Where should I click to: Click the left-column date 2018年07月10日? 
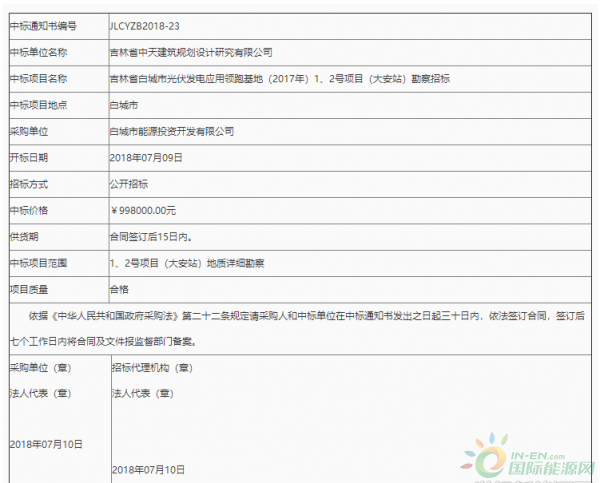(46, 443)
